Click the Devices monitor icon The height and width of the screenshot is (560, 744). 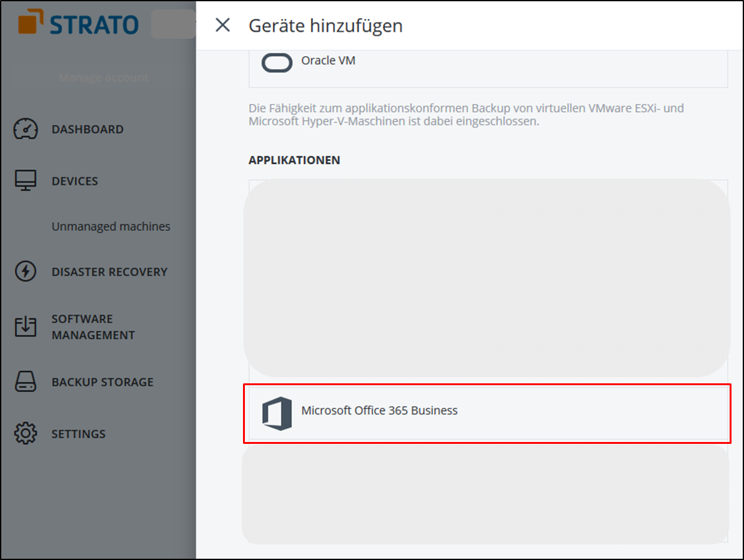[x=26, y=180]
